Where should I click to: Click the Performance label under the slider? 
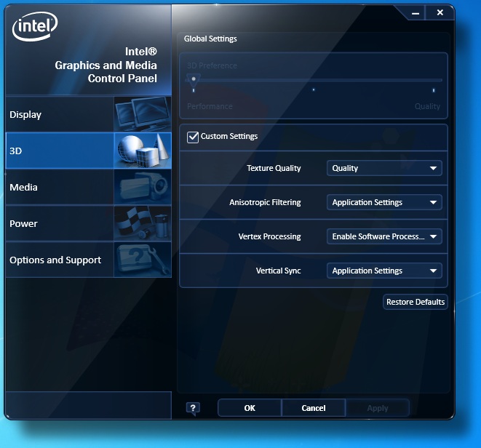pos(210,106)
